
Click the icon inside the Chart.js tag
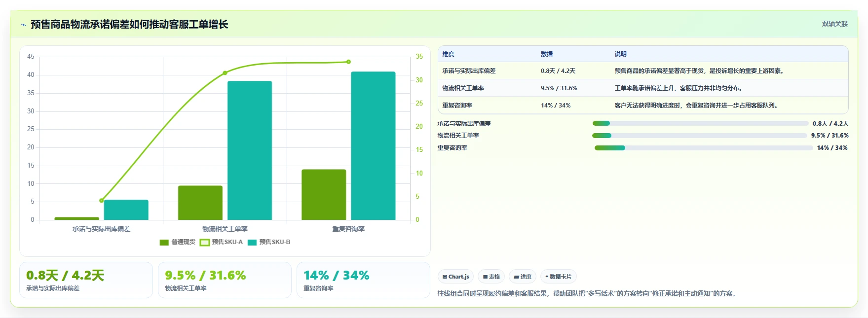pos(445,277)
